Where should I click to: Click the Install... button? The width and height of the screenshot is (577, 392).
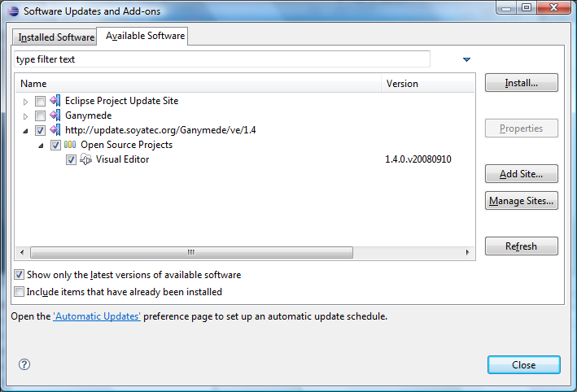(x=522, y=83)
